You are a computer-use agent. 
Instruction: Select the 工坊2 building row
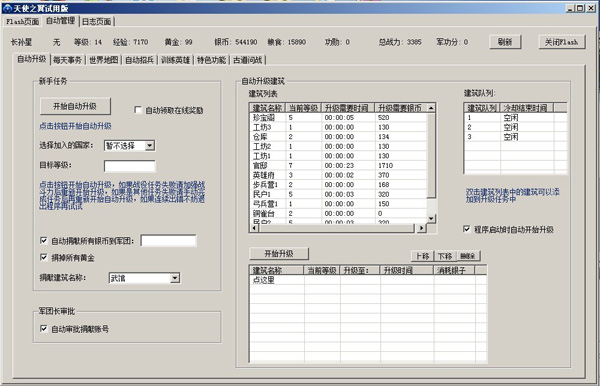pos(338,146)
